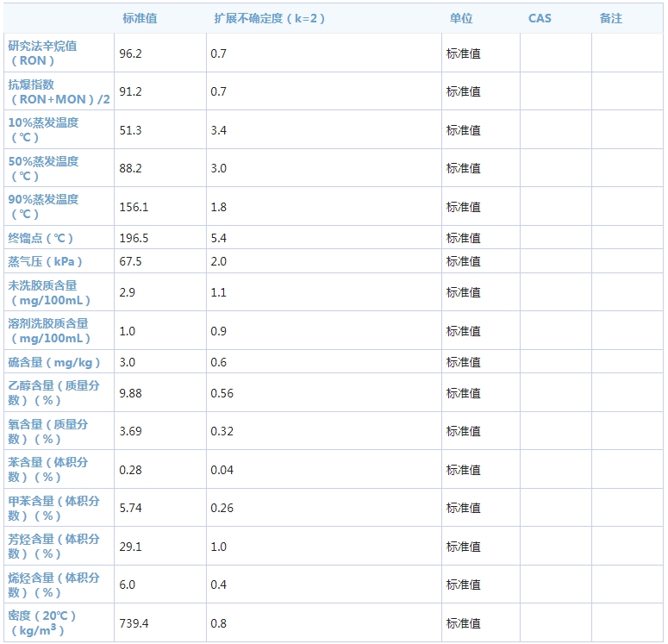
Task: Select the 抗爆指数（RON+MON）/2 row label
Action: click(59, 91)
